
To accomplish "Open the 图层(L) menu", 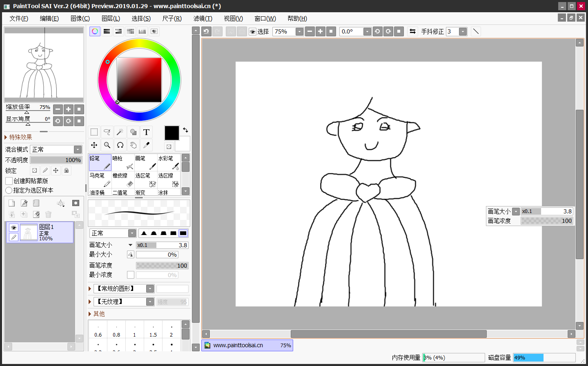I will 111,18.
